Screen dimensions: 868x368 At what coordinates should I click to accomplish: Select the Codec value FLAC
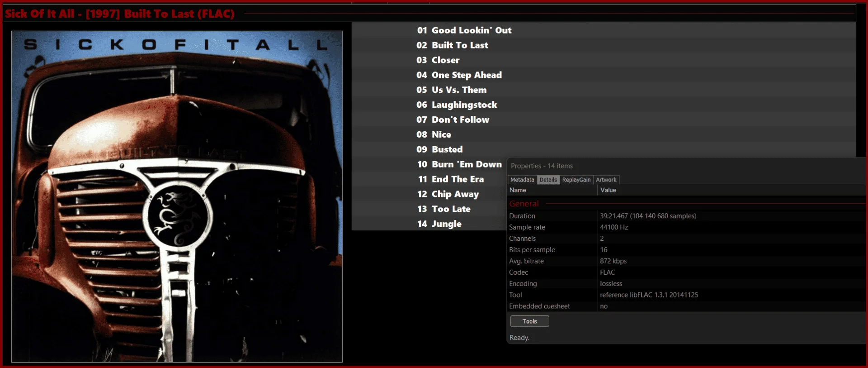608,272
